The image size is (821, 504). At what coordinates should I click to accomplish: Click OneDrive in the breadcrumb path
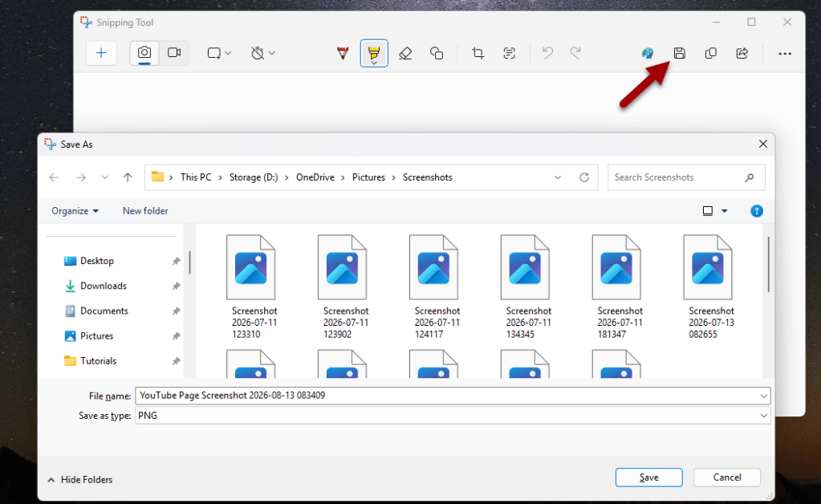[x=315, y=177]
